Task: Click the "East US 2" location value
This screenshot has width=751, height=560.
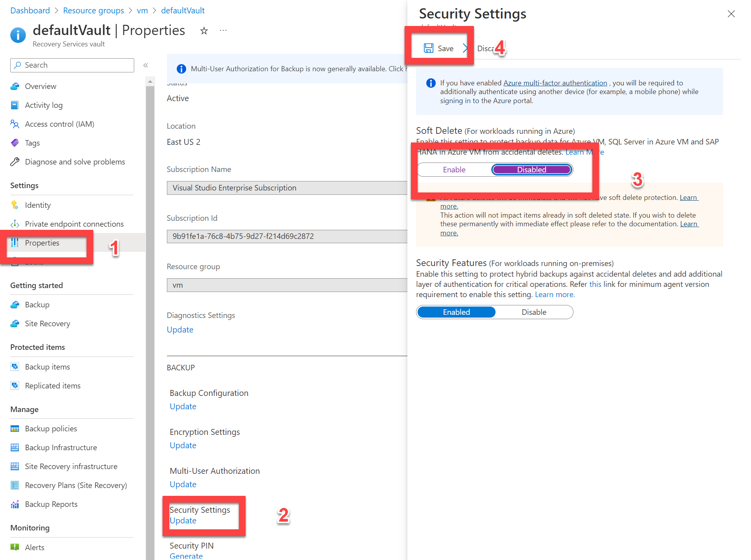Action: tap(183, 142)
